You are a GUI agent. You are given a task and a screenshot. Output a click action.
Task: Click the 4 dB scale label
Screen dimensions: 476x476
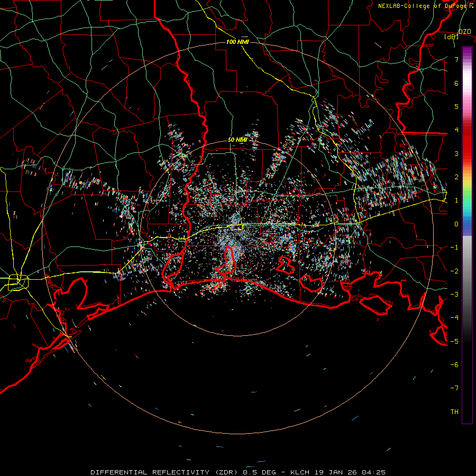(456, 130)
